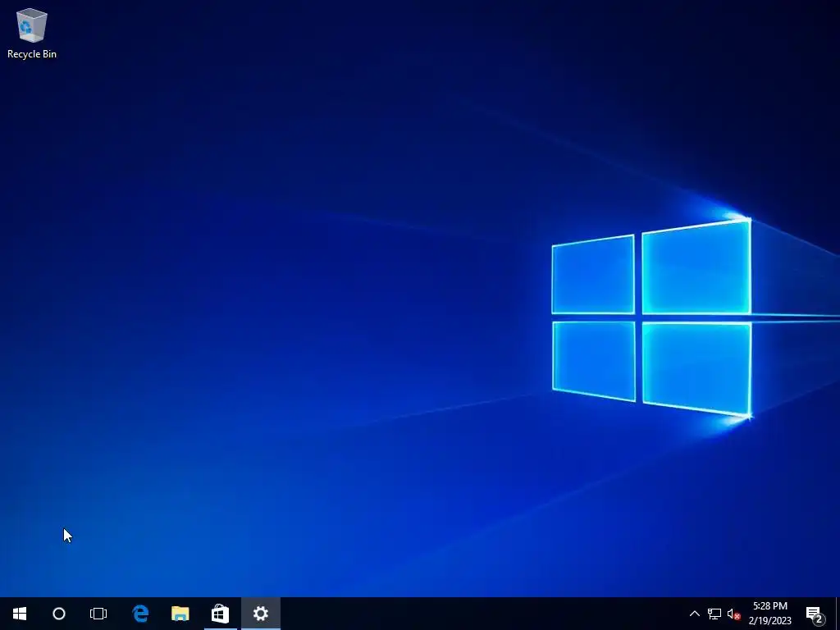Open Action Center notifications icon

tap(815, 614)
